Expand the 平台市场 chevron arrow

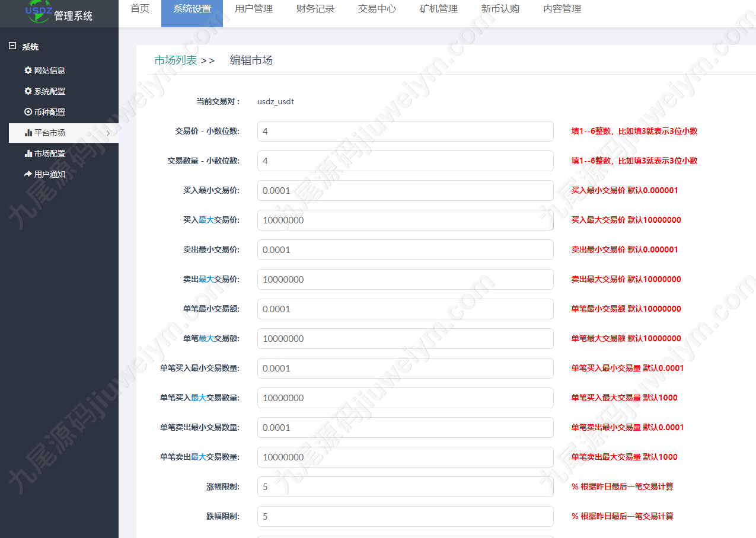(108, 133)
